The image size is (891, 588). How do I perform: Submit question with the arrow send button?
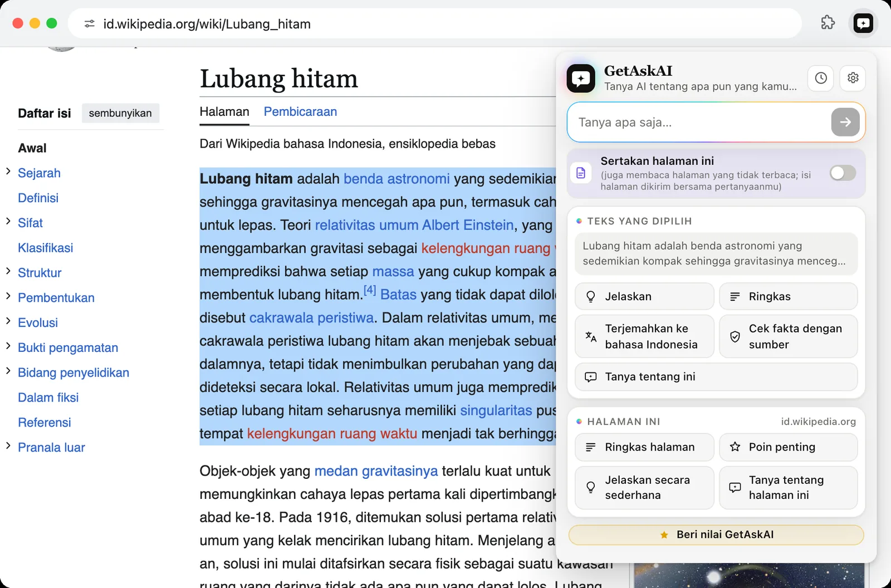(845, 122)
